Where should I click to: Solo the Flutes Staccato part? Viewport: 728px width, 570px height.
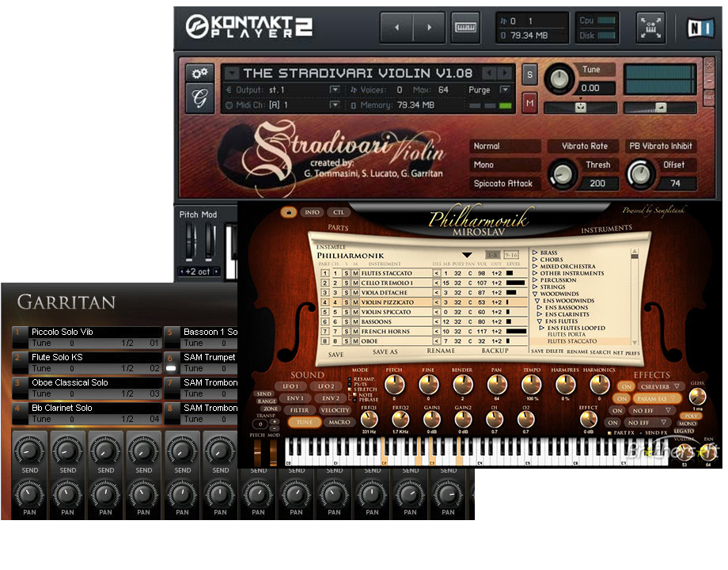click(x=347, y=273)
